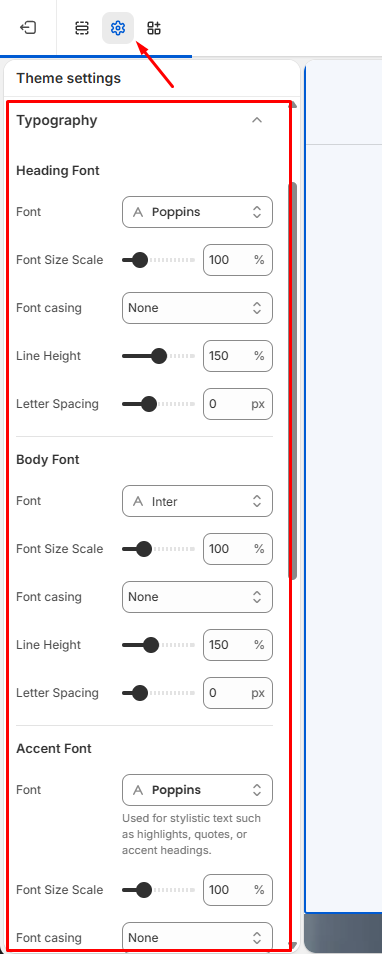Click the exit editor icon
The height and width of the screenshot is (954, 382).
[x=28, y=27]
